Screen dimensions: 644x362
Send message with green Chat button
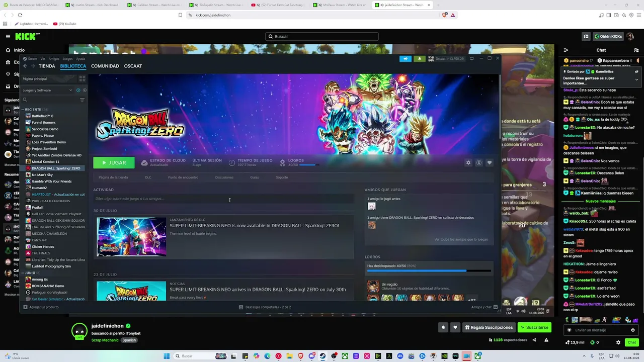coord(631,342)
